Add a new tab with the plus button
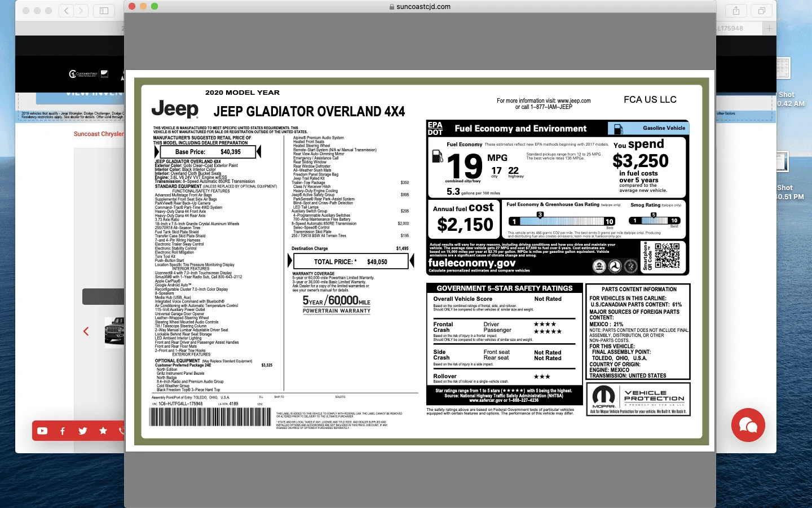 [769, 28]
